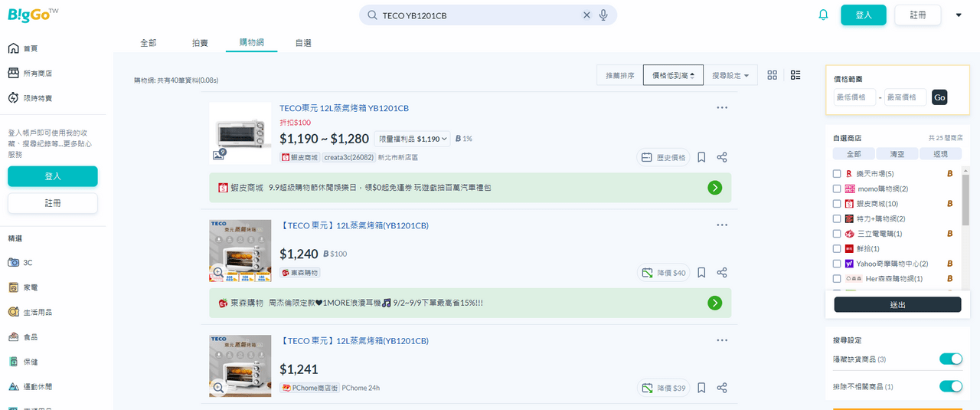Open more options for $1,240 product
This screenshot has height=410, width=980.
click(722, 225)
